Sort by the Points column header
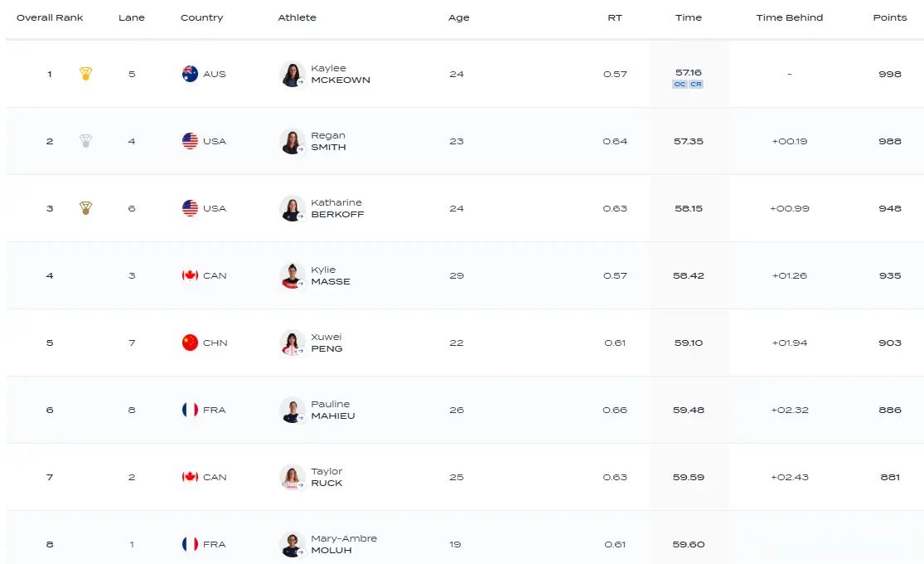 tap(890, 17)
